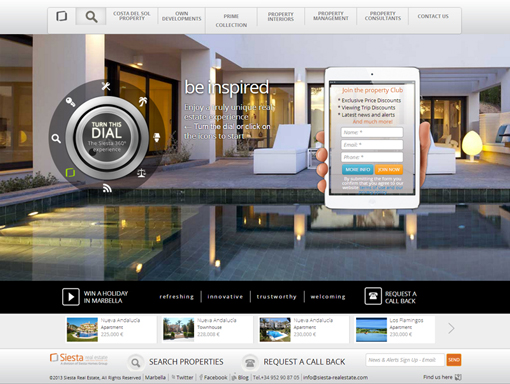The width and height of the screenshot is (510, 384).
Task: Click the Request a Call Back banner text
Action: pos(400,297)
